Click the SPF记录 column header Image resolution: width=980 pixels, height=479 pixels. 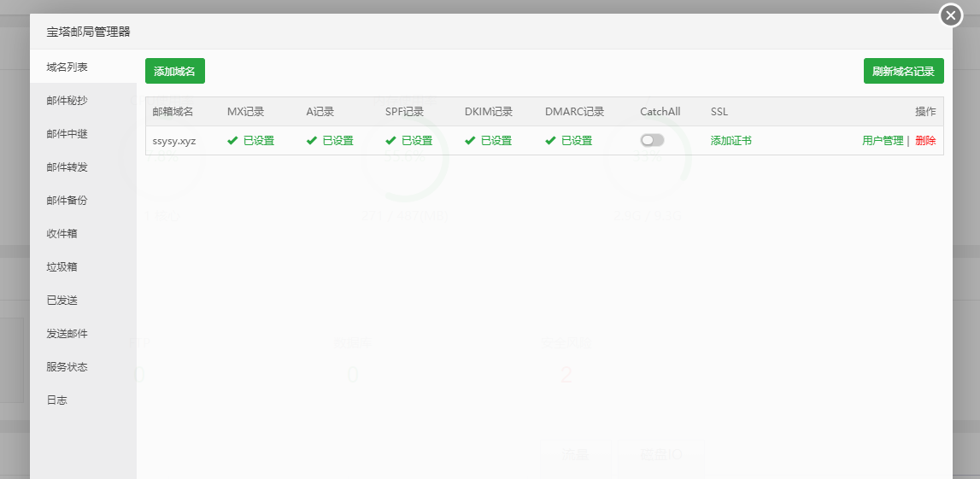coord(404,113)
